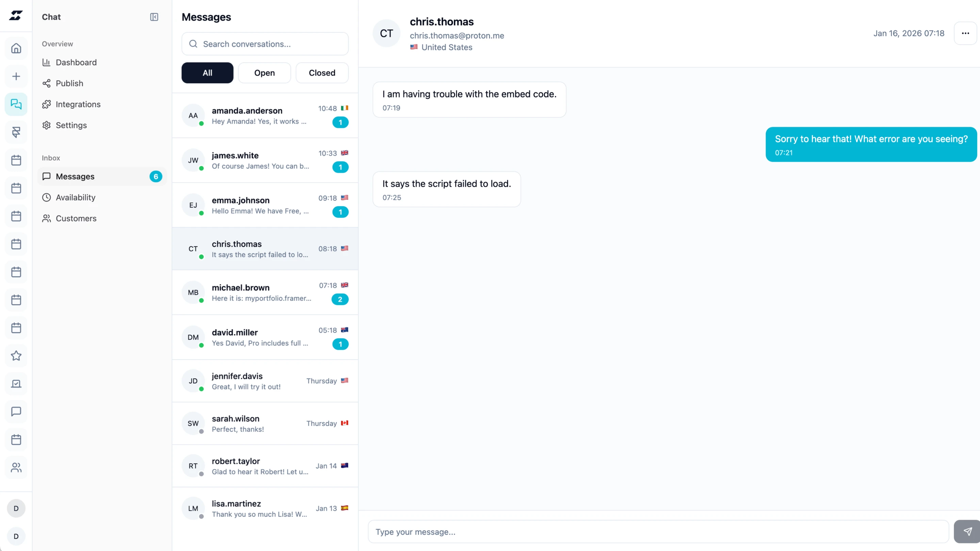Open the Customers list

pyautogui.click(x=76, y=218)
